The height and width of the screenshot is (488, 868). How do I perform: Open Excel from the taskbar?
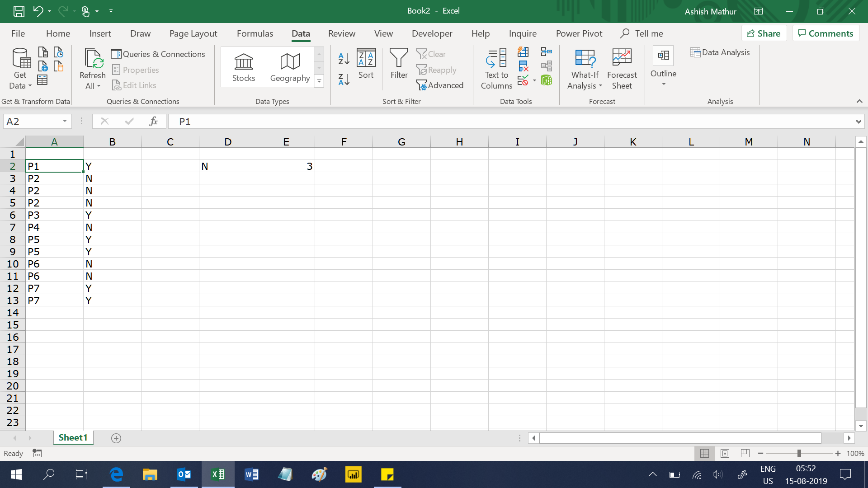pos(217,474)
